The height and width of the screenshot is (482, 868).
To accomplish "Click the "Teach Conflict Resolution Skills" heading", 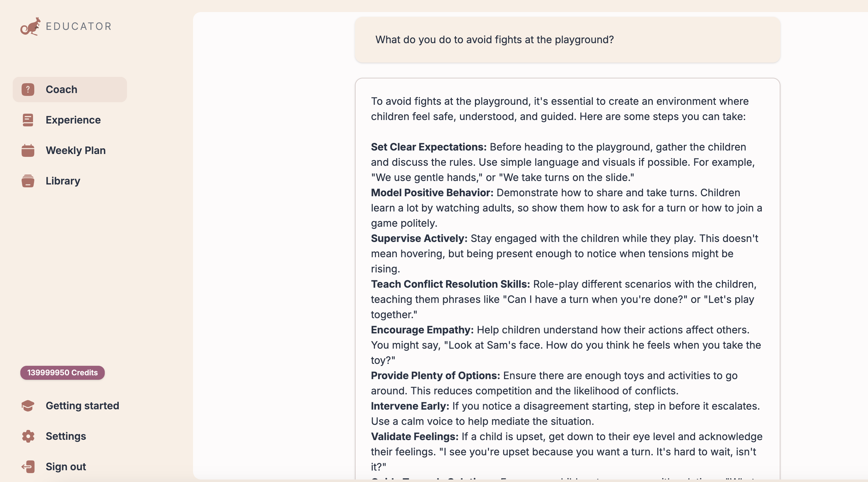I will 450,284.
